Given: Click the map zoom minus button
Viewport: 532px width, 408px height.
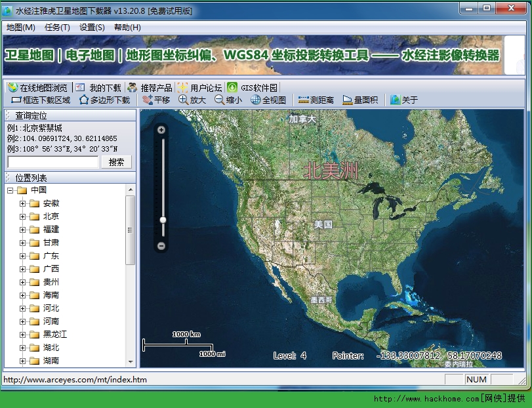Looking at the screenshot, I should [x=161, y=246].
